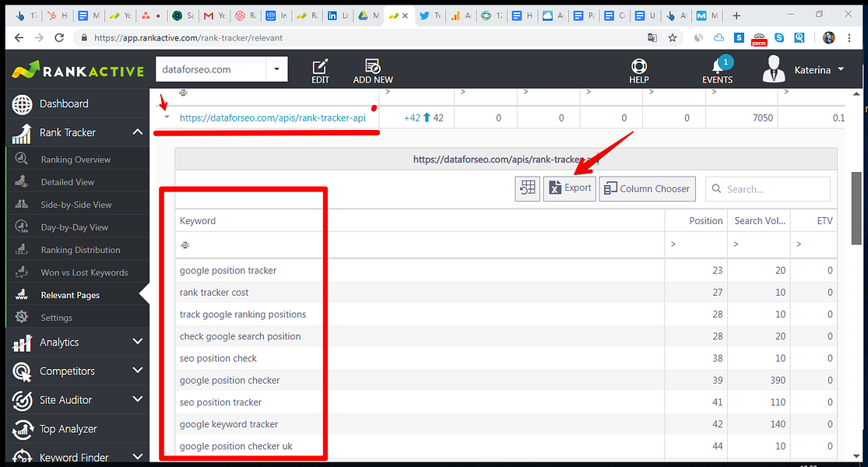Open the HELP lifebuoy icon

[639, 71]
